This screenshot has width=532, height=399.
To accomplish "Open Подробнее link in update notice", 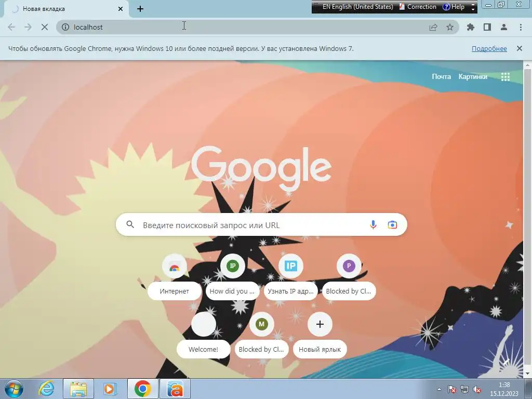I will click(x=489, y=48).
